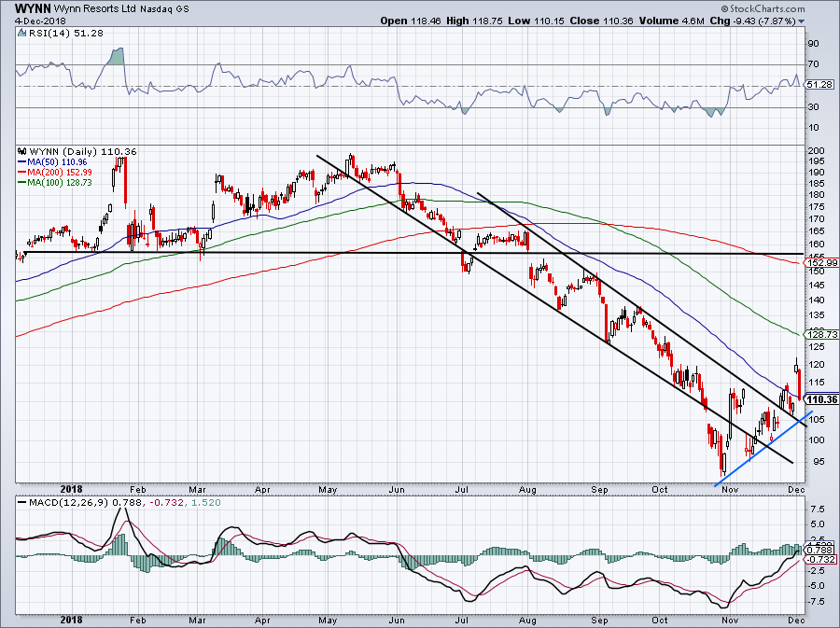Click the 51.28 RSI value tag
The width and height of the screenshot is (840, 628).
819,85
